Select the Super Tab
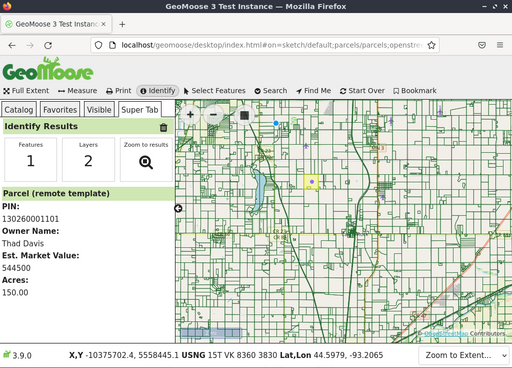 click(x=140, y=110)
